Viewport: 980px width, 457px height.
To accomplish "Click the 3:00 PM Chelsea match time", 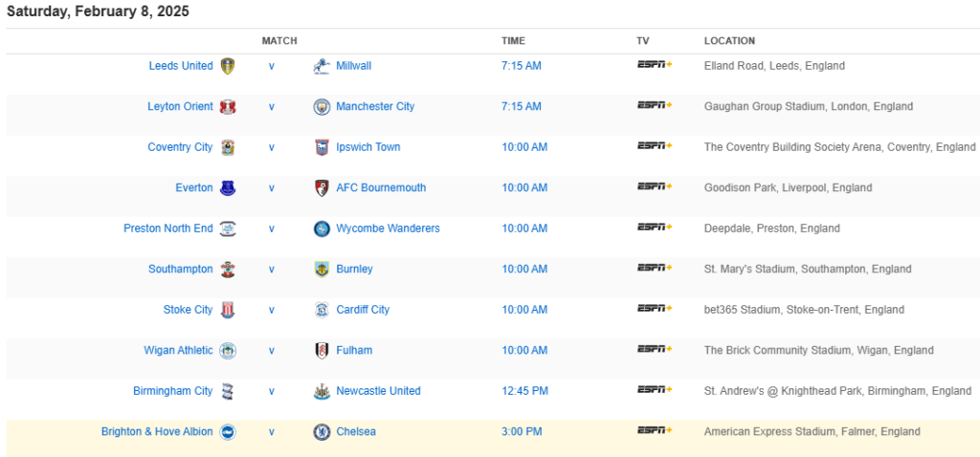I will [522, 432].
